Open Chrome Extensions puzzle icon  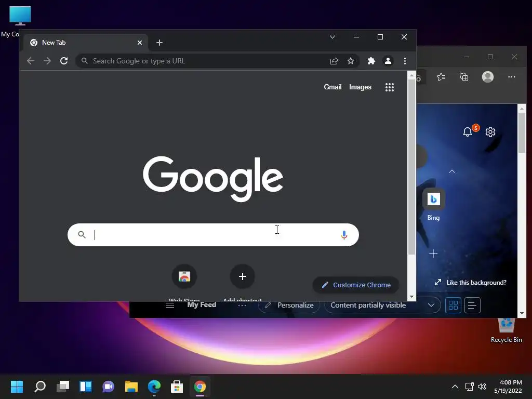(371, 61)
